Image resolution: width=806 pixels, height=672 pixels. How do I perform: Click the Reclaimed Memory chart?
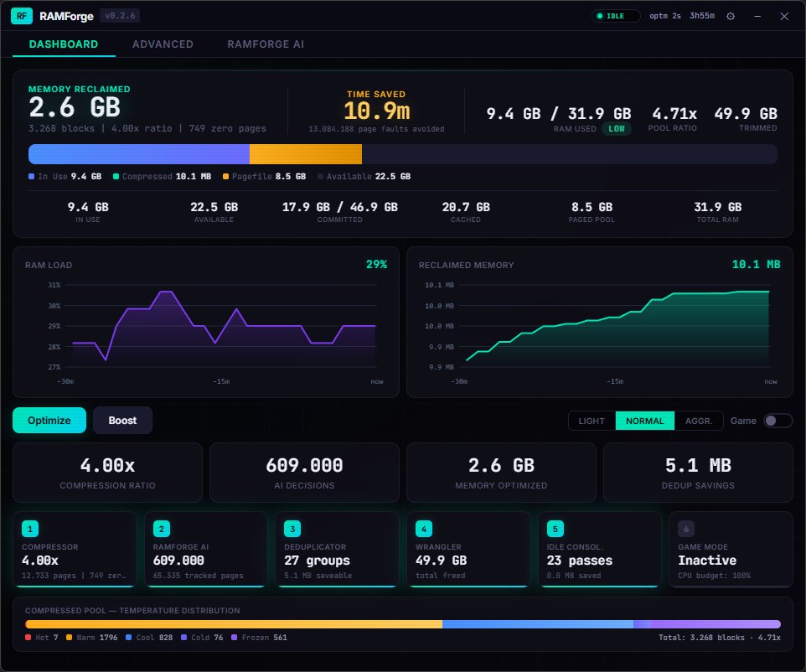point(599,323)
